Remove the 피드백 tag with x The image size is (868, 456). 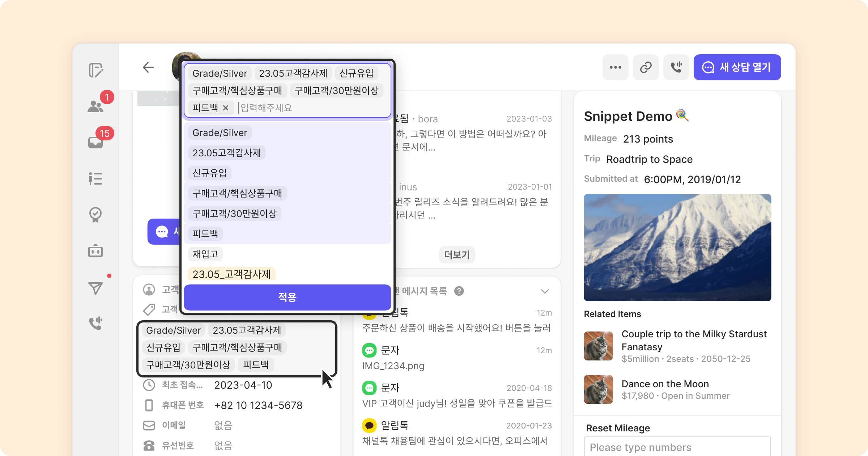[226, 108]
